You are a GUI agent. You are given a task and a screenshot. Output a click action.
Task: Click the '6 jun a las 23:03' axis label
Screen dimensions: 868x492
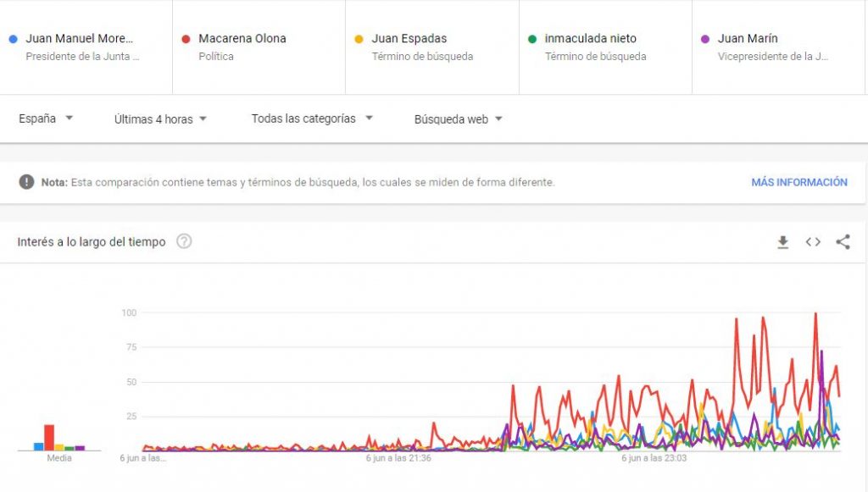tap(654, 458)
